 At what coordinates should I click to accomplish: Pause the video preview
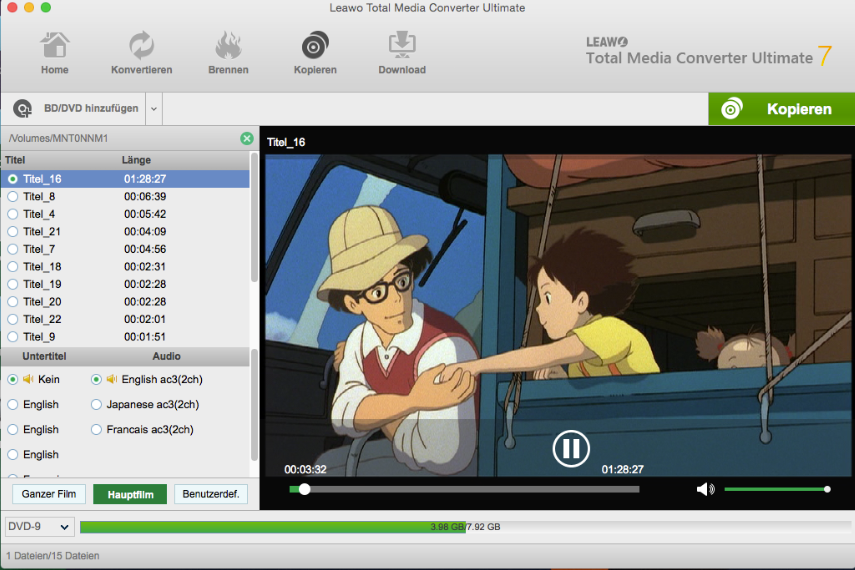[x=570, y=448]
